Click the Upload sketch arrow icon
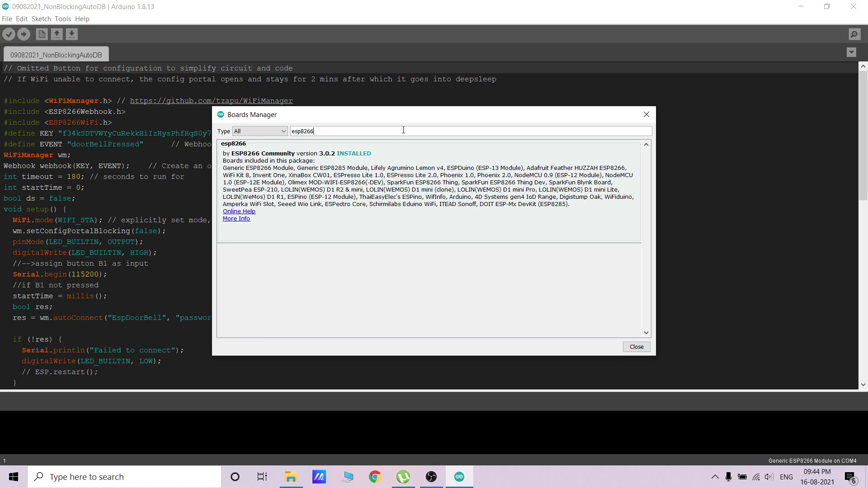The image size is (868, 488). [24, 34]
